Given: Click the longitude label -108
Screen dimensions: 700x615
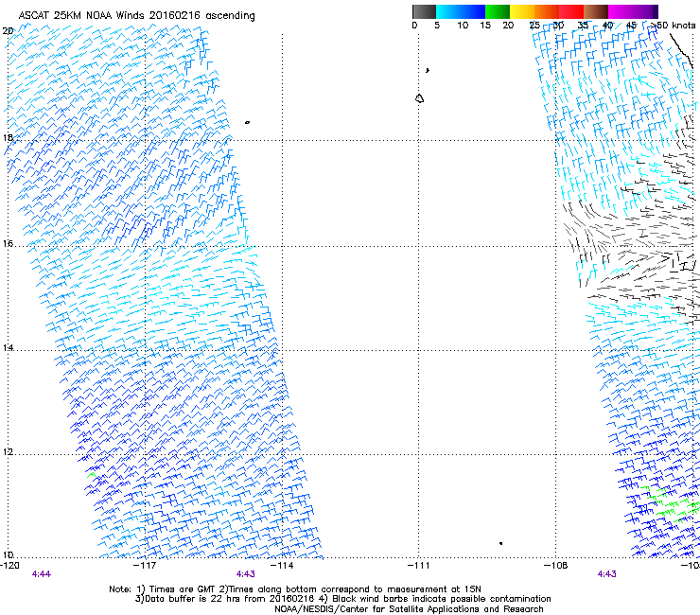Looking at the screenshot, I should click(x=556, y=566).
